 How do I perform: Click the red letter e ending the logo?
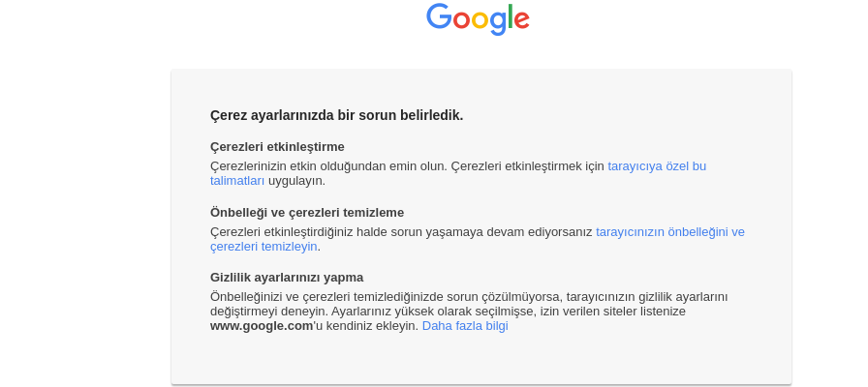(522, 20)
